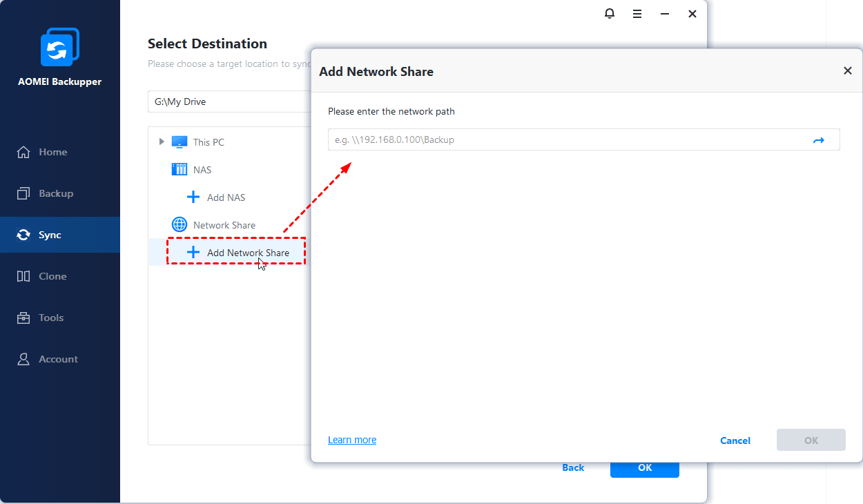This screenshot has width=863, height=504.
Task: Click the NAS device icon
Action: coord(180,170)
